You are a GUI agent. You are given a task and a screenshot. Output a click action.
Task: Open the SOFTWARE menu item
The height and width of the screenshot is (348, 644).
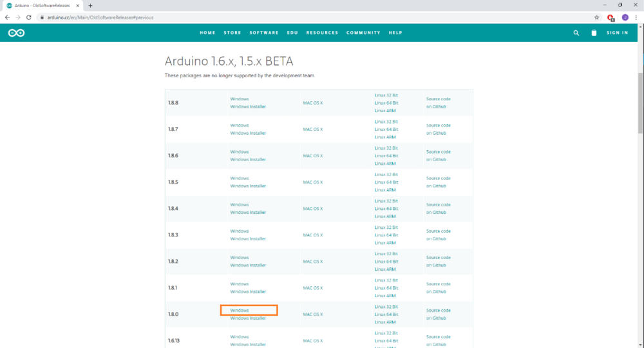tap(264, 33)
